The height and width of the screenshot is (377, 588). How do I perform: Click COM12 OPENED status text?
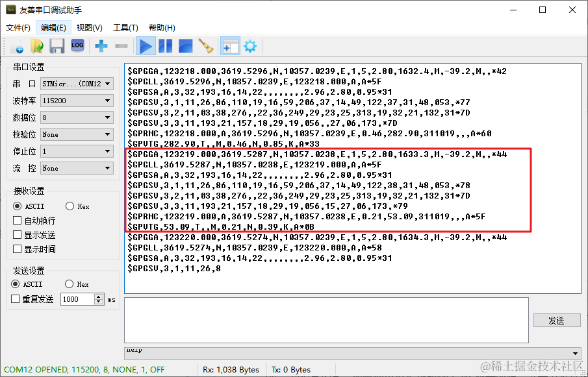(84, 369)
